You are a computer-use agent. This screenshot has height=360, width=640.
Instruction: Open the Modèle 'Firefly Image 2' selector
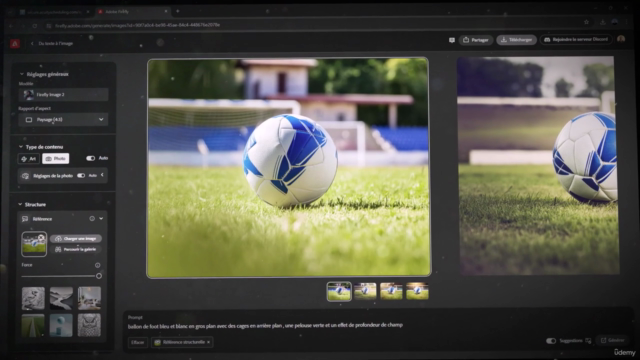[x=63, y=94]
